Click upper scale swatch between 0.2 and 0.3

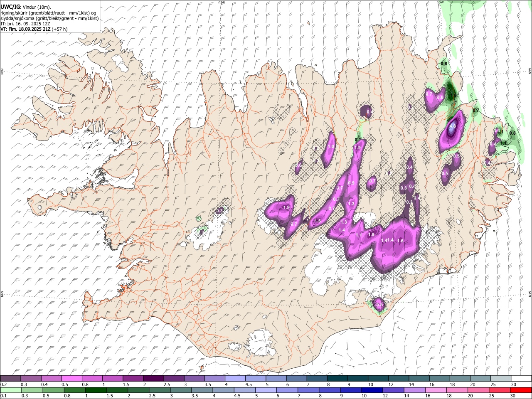pos(10,378)
